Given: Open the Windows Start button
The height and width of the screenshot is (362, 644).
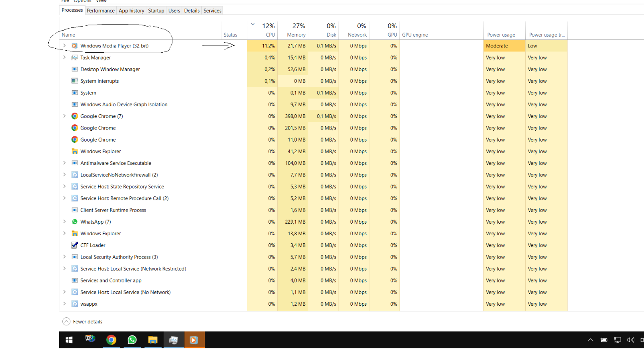Looking at the screenshot, I should point(69,340).
